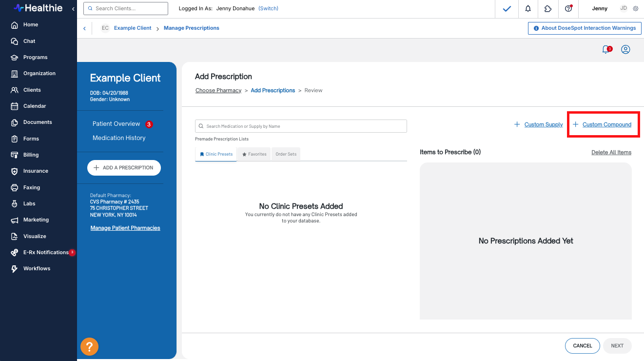Open Medication History
Image resolution: width=644 pixels, height=361 pixels.
[x=119, y=138]
